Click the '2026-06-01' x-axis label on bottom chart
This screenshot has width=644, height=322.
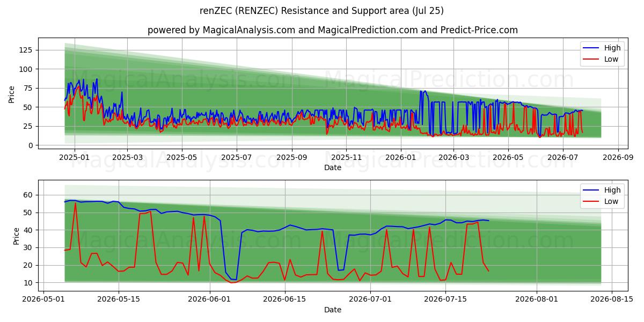[x=209, y=300]
